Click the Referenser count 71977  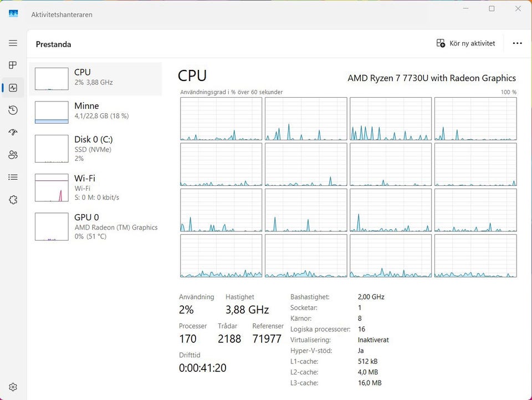click(267, 338)
